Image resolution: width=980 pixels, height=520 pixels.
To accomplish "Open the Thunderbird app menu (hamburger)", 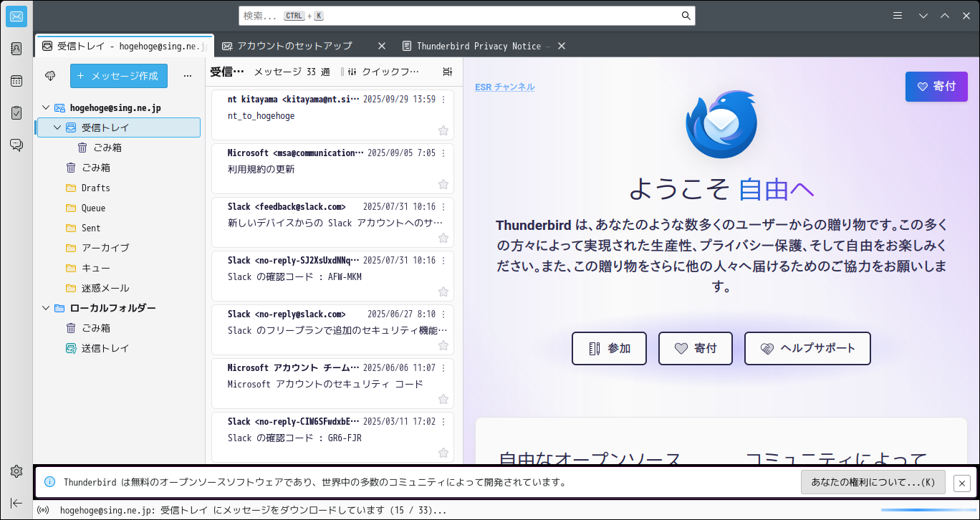I will coord(898,16).
